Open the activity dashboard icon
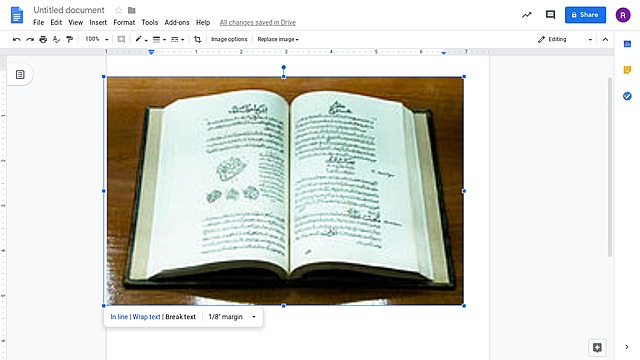 point(527,15)
